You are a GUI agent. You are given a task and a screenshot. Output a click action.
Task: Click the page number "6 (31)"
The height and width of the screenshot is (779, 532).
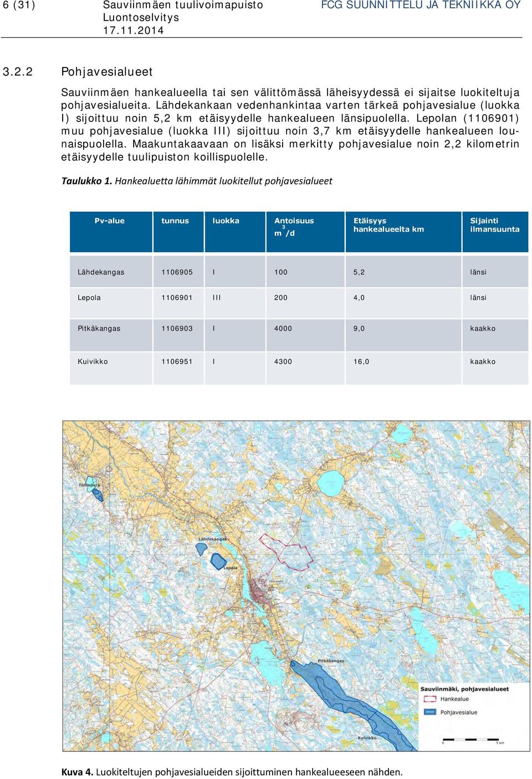(x=19, y=5)
